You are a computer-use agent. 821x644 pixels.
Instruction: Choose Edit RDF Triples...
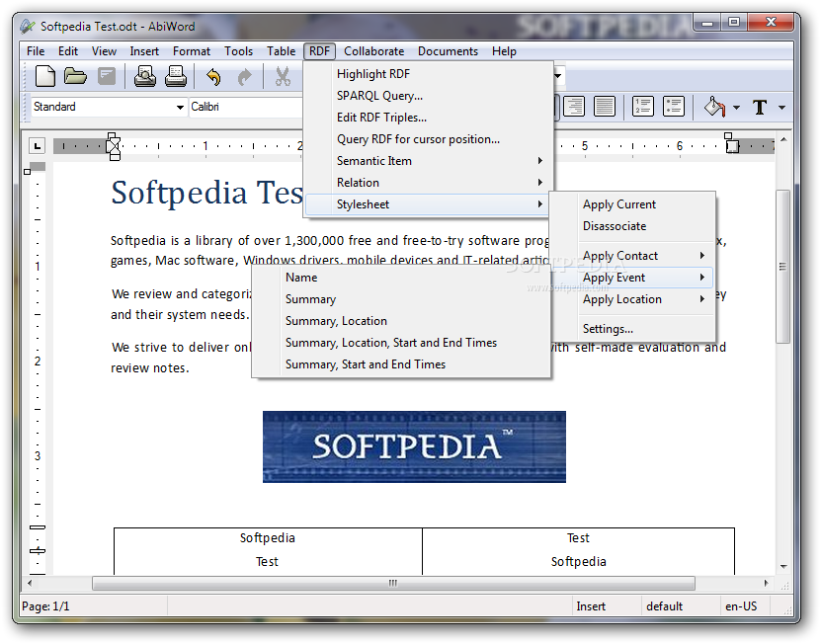pyautogui.click(x=428, y=118)
